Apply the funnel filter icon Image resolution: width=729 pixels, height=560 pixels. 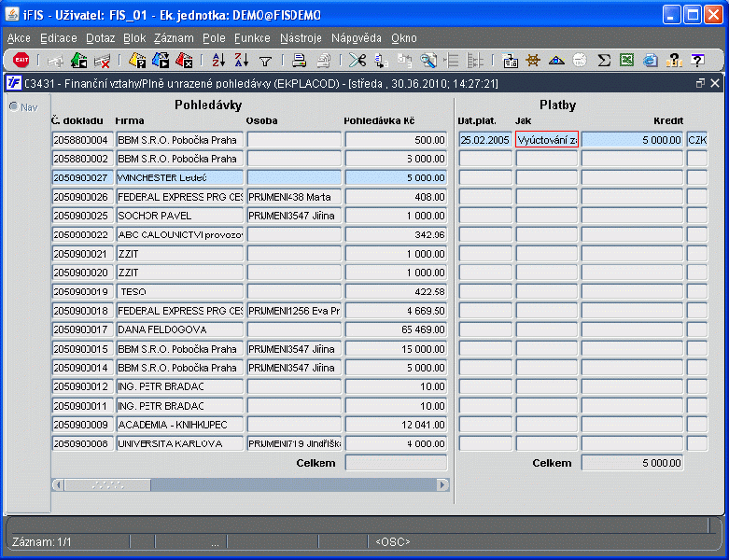[x=265, y=61]
